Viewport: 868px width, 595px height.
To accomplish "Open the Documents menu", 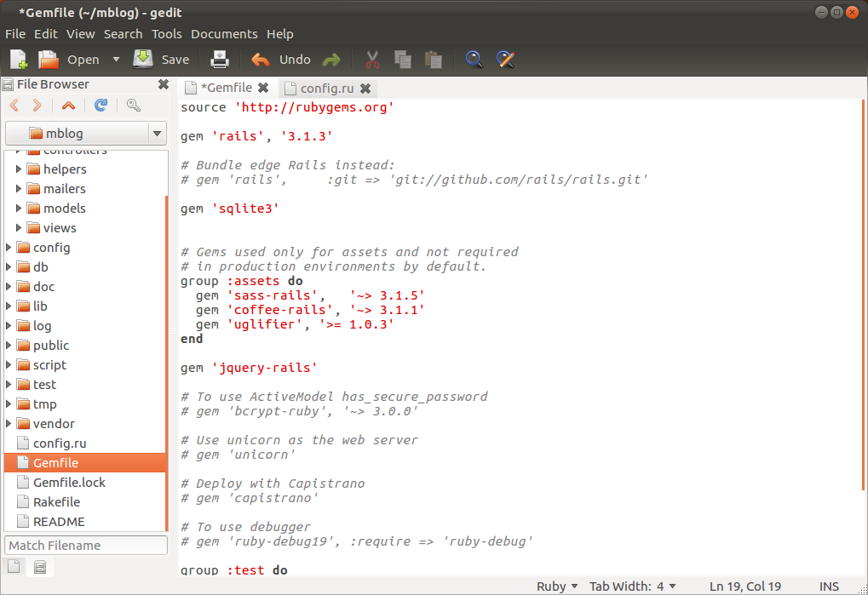I will (x=224, y=34).
